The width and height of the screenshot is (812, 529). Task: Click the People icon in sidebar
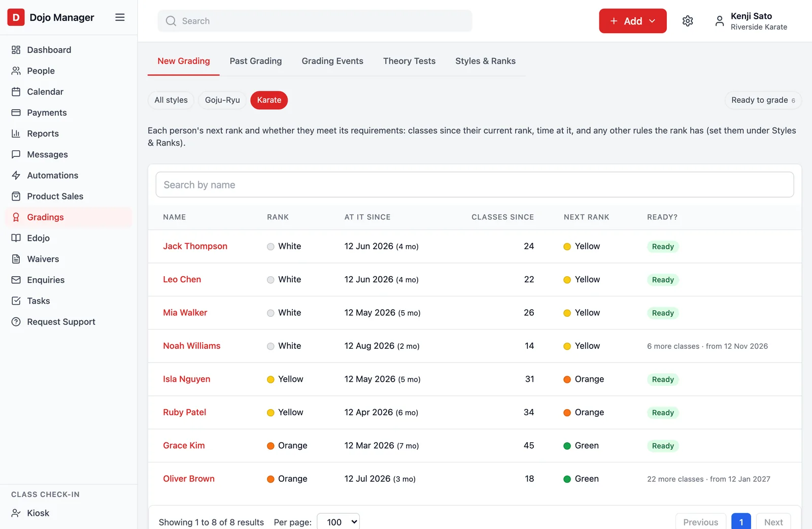16,71
